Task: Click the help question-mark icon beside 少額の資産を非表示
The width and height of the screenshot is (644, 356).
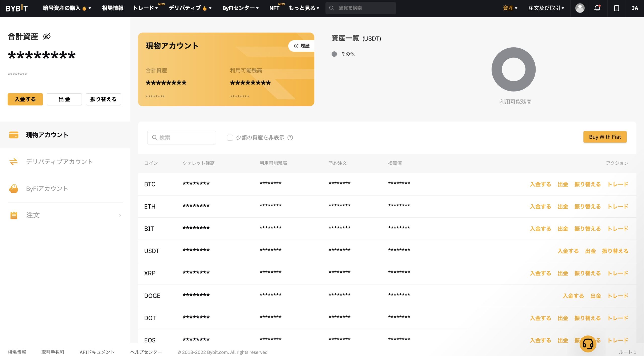Action: click(290, 138)
